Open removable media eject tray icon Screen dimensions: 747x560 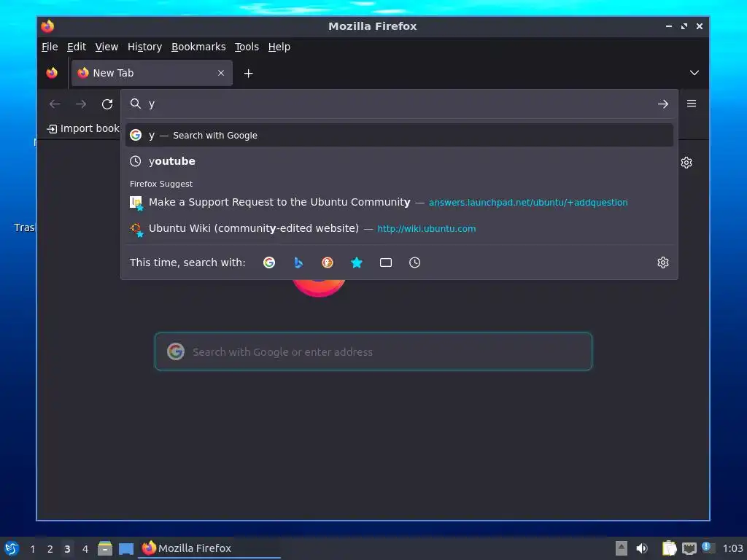coord(621,548)
